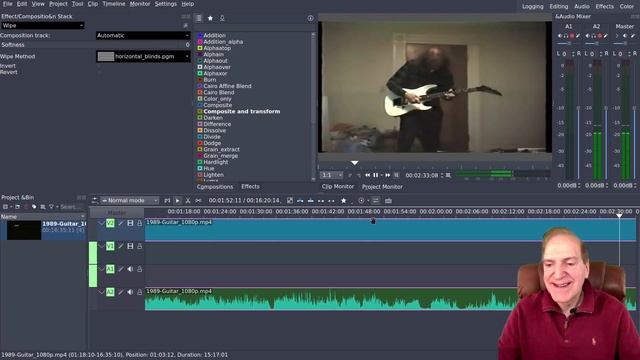The width and height of the screenshot is (640, 360).
Task: Open Wipe Method horizontal_blinds.pgm dropdown
Action: coord(143,56)
